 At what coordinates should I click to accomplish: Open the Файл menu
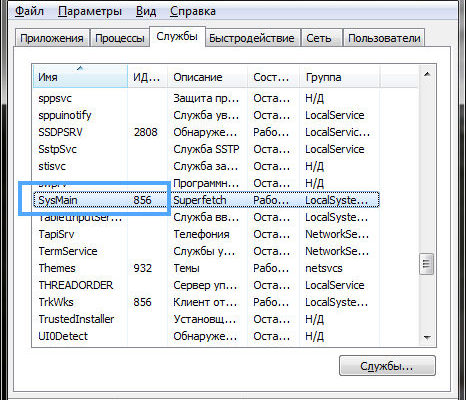(29, 11)
